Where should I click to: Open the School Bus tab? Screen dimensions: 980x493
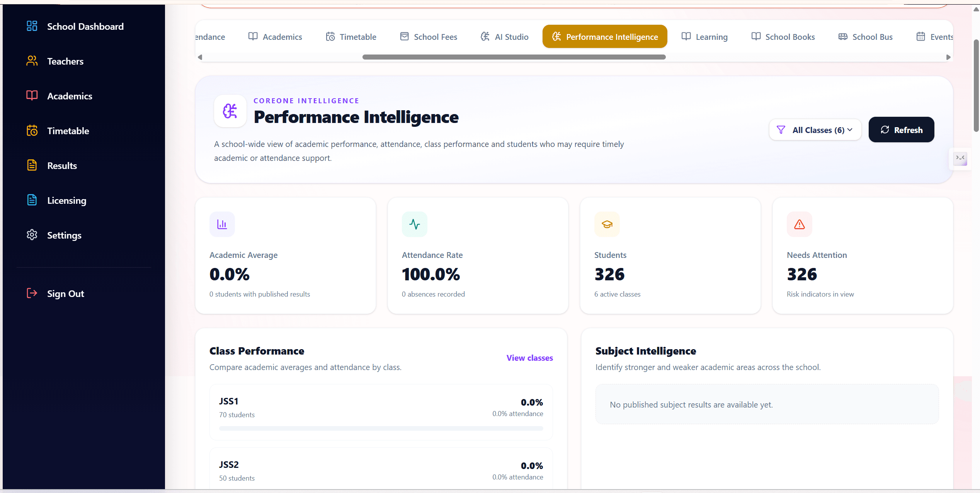click(866, 37)
